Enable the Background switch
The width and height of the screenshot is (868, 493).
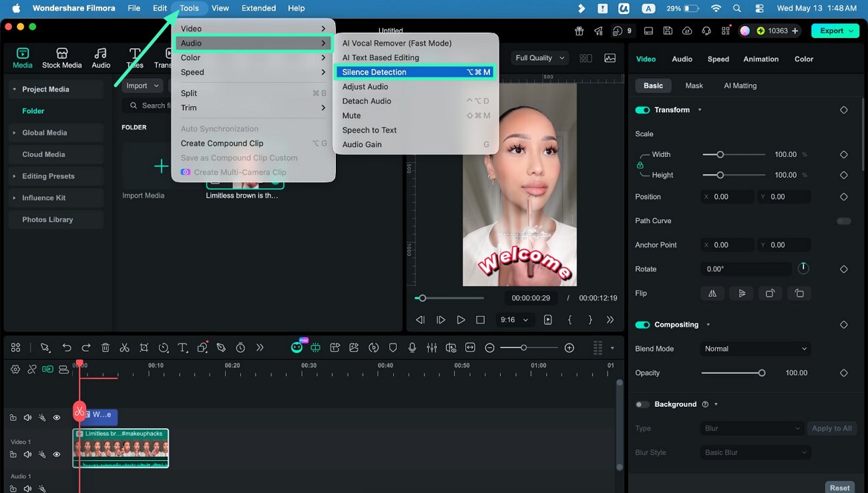[642, 404]
